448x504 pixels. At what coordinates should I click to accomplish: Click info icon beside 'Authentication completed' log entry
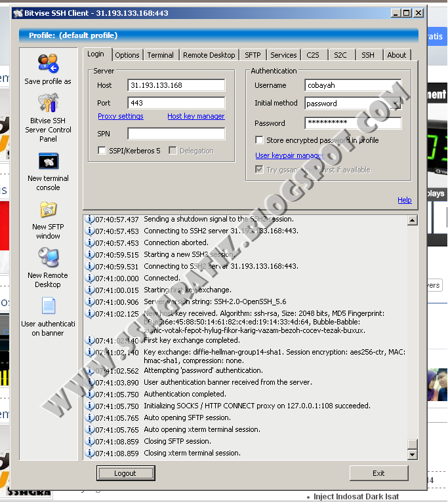tap(90, 394)
